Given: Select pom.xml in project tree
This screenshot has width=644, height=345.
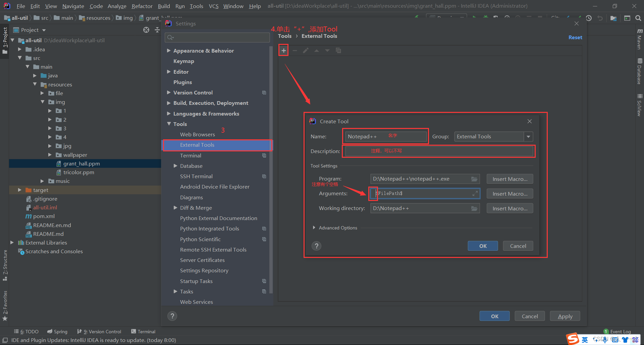Looking at the screenshot, I should tap(44, 216).
